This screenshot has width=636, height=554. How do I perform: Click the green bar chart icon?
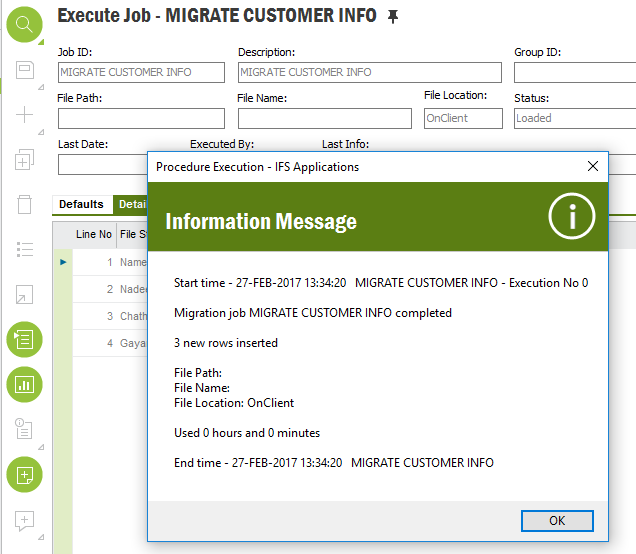click(24, 384)
